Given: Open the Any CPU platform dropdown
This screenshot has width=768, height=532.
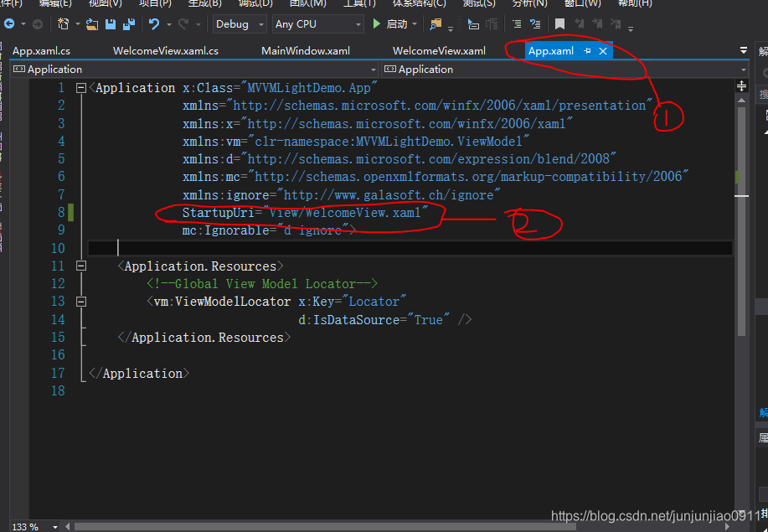Looking at the screenshot, I should coord(318,24).
